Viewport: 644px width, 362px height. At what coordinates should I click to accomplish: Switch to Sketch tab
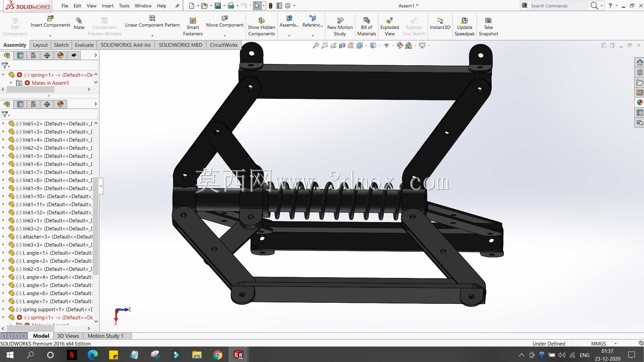61,45
